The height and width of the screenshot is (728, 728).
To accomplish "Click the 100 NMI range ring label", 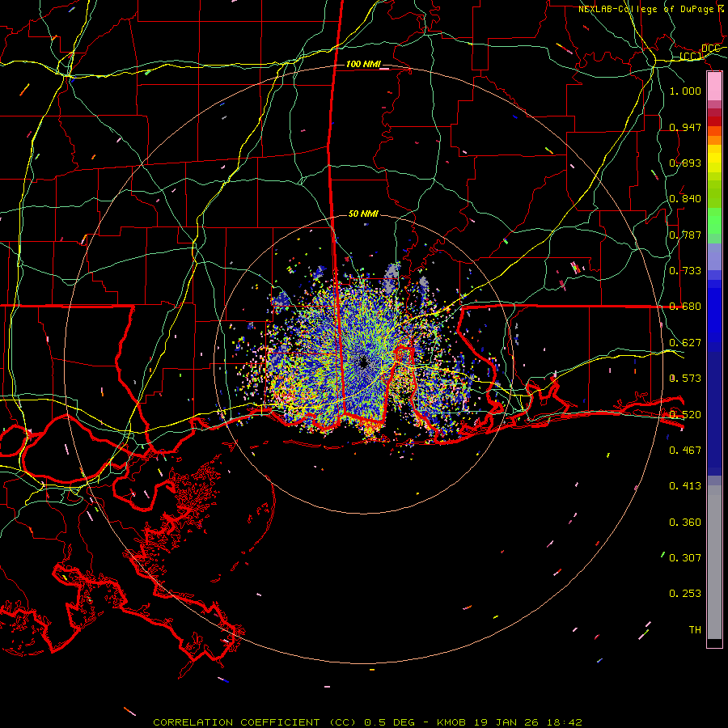I will (x=363, y=64).
